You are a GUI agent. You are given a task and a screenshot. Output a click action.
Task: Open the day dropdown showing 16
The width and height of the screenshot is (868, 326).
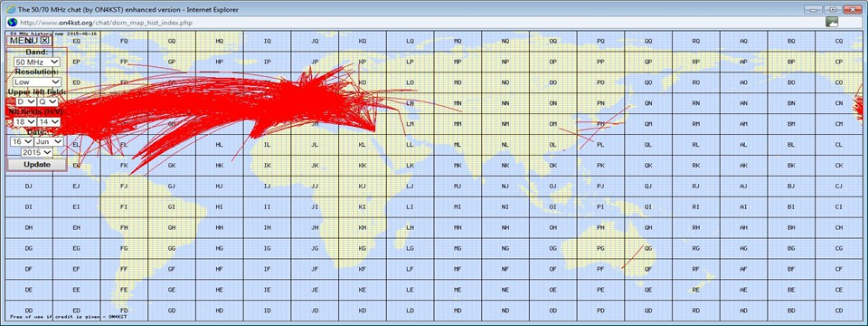(x=21, y=142)
